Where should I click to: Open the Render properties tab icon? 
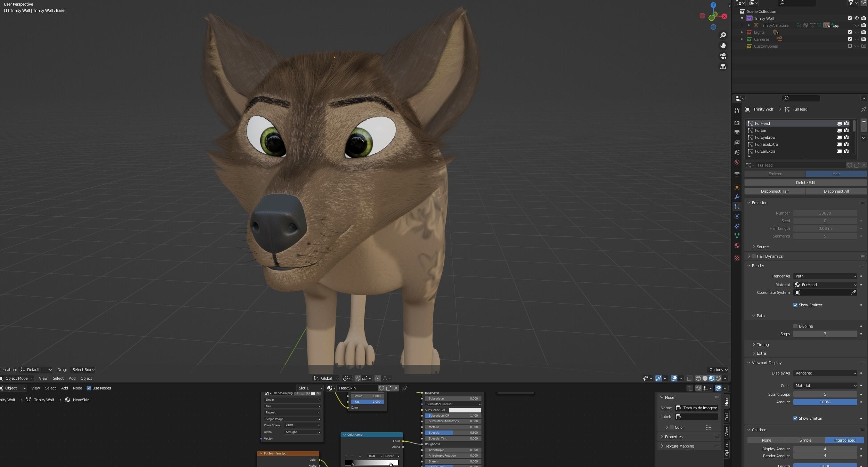click(x=737, y=123)
